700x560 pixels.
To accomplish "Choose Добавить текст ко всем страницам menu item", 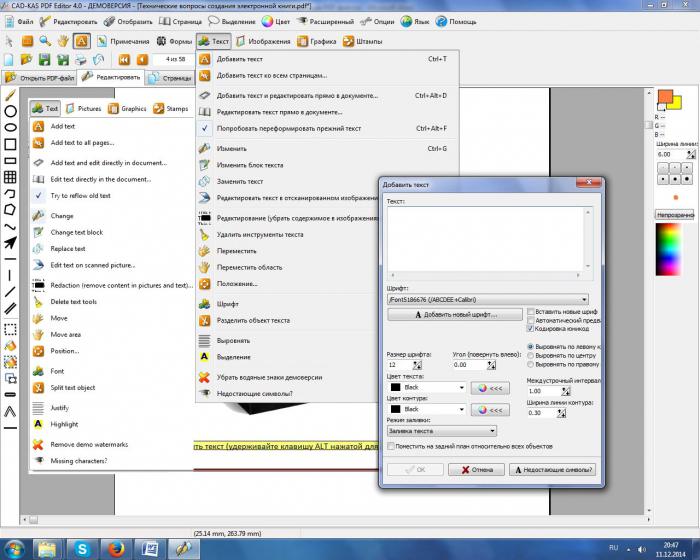I will pyautogui.click(x=327, y=75).
